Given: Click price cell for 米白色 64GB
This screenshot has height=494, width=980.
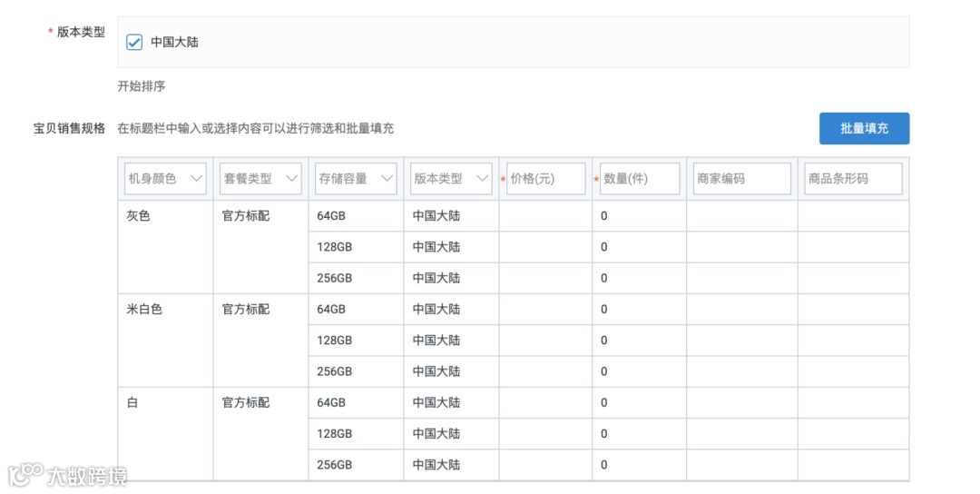Looking at the screenshot, I should click(545, 310).
